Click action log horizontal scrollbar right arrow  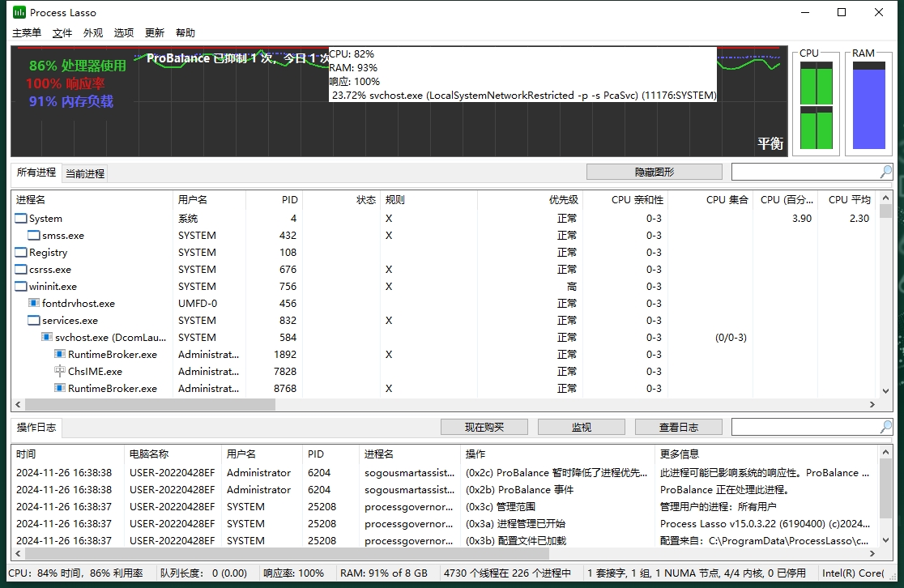[x=872, y=553]
